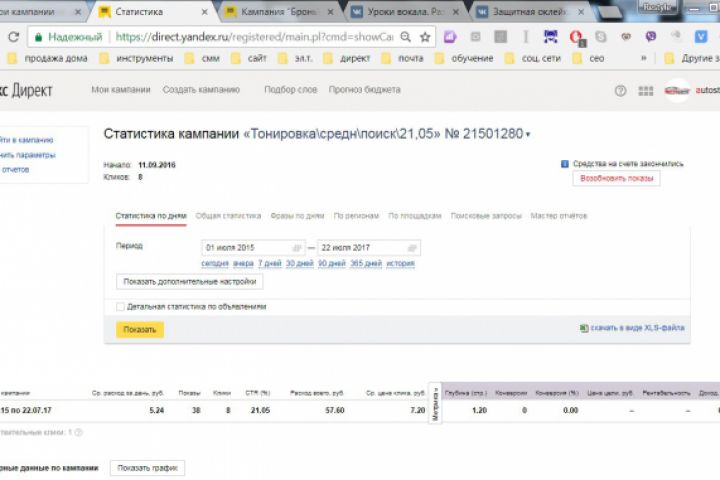Open the account avatar in Direct header
This screenshot has height=480, width=720.
click(677, 90)
